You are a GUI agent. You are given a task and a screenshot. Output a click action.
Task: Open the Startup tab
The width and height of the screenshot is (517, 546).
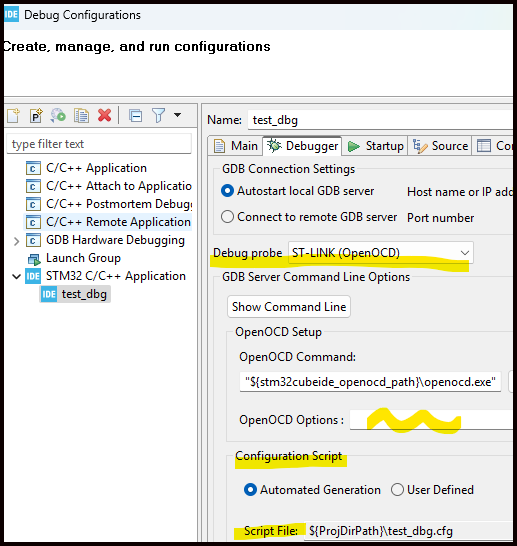[x=375, y=146]
